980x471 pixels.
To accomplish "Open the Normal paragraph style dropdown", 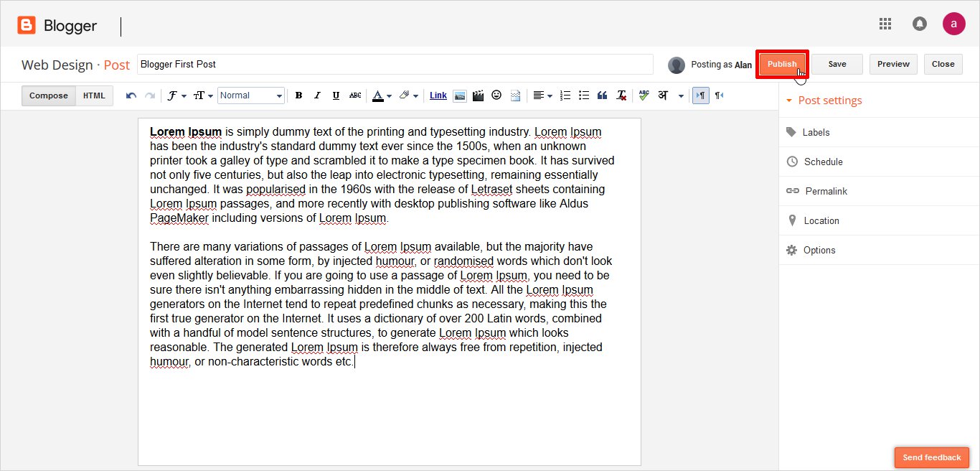I will tap(251, 95).
